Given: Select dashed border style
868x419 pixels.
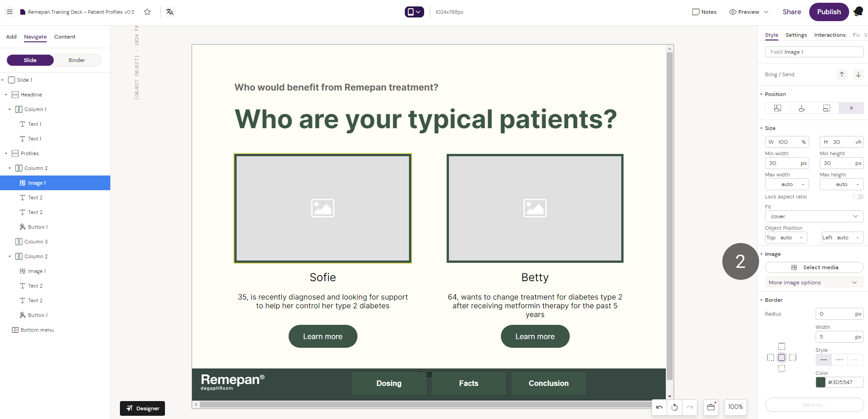Looking at the screenshot, I should (x=840, y=360).
